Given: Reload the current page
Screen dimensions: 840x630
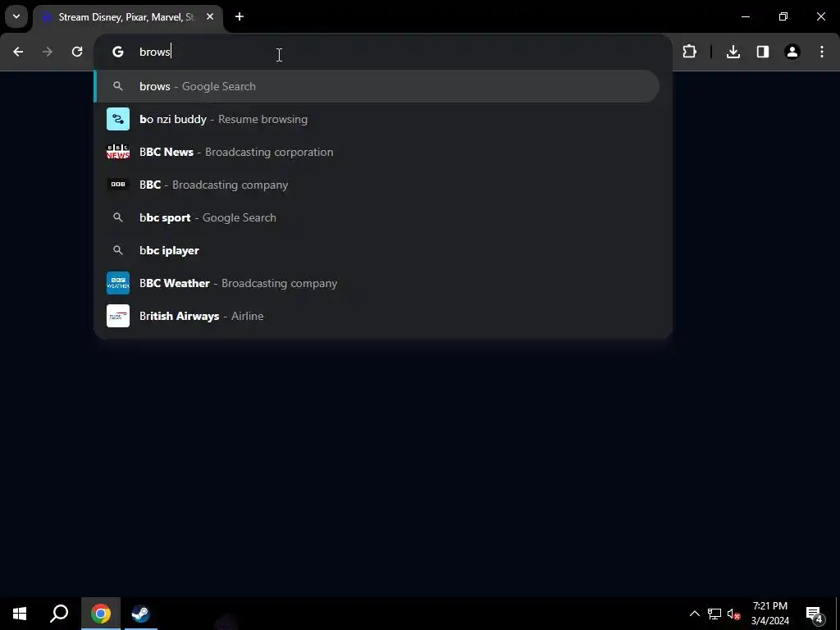Looking at the screenshot, I should coord(77,52).
